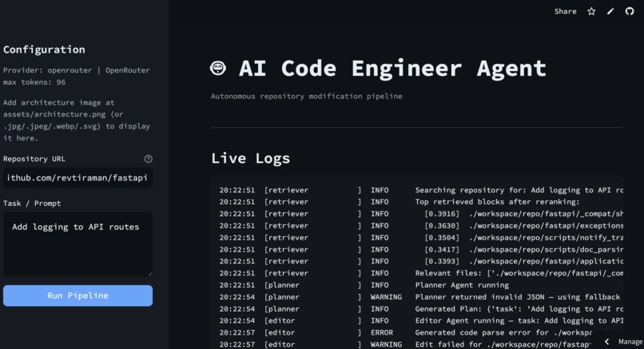This screenshot has width=644, height=349.
Task: Select the Live Logs heading
Action: coord(251,158)
